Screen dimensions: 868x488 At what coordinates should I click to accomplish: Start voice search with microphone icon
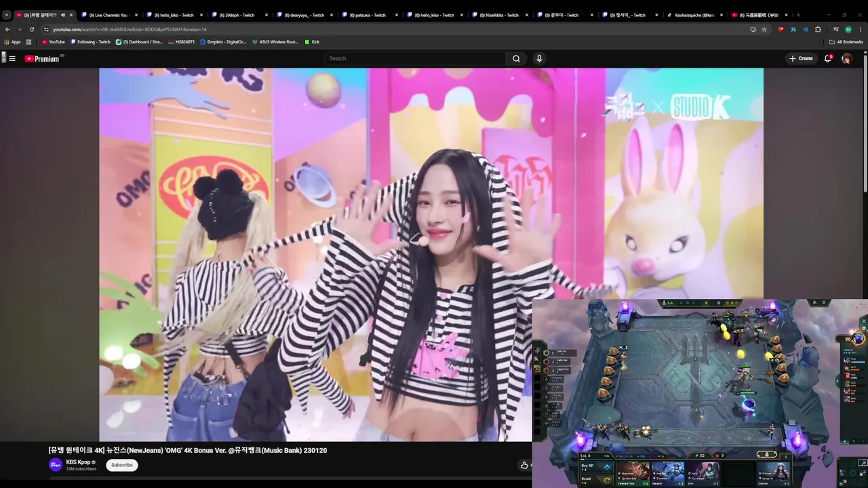coord(539,58)
